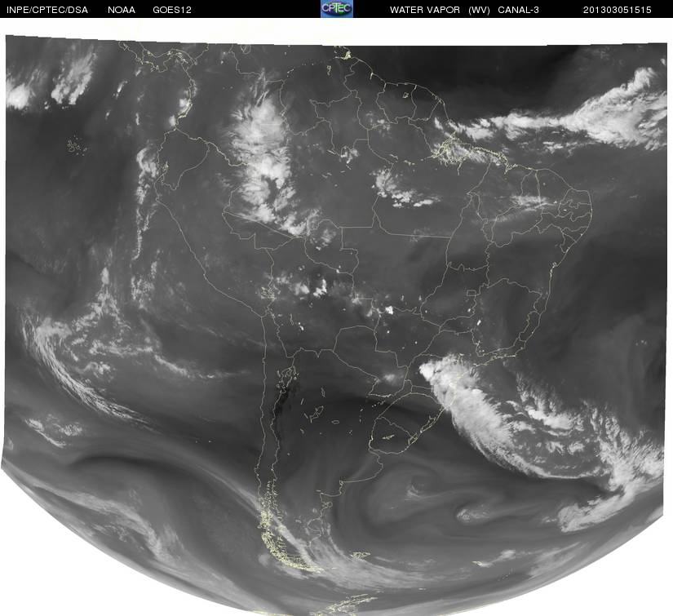Image resolution: width=673 pixels, height=616 pixels.
Task: Click the NOAA label in the header
Action: [x=122, y=10]
